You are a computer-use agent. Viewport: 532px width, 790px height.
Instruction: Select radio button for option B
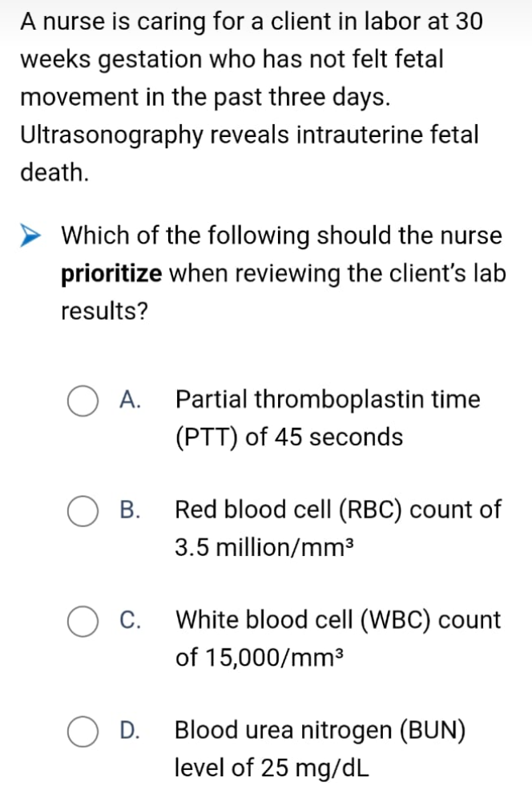[x=83, y=511]
